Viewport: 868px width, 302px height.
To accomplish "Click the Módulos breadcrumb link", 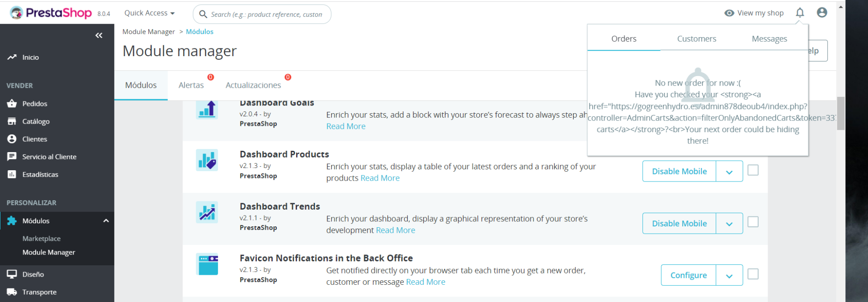I will click(x=199, y=32).
